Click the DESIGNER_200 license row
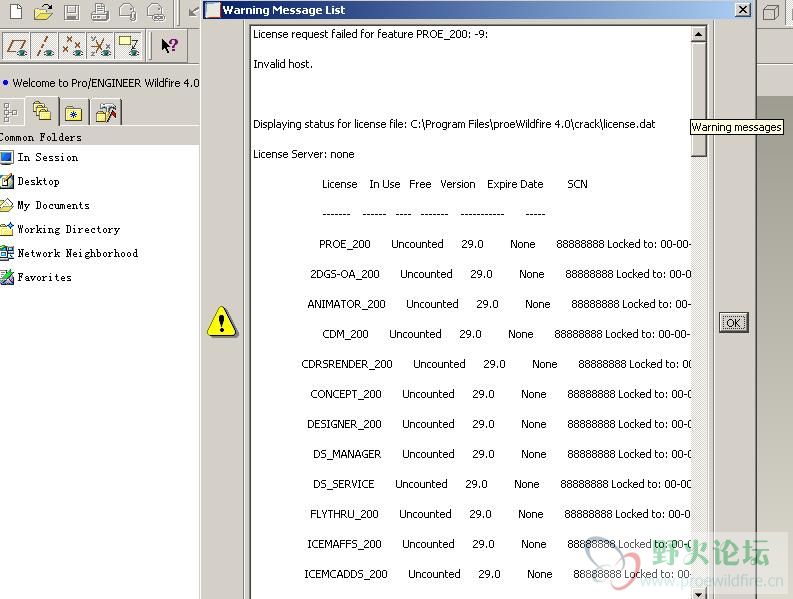 coord(499,424)
